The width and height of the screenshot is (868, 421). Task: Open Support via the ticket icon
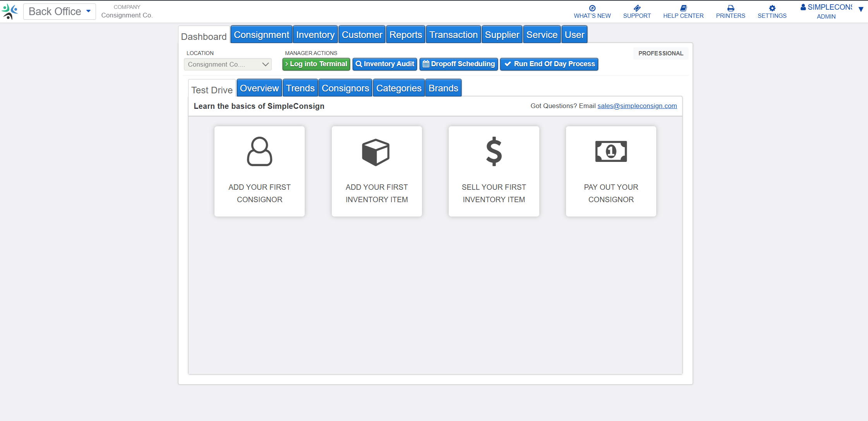637,8
